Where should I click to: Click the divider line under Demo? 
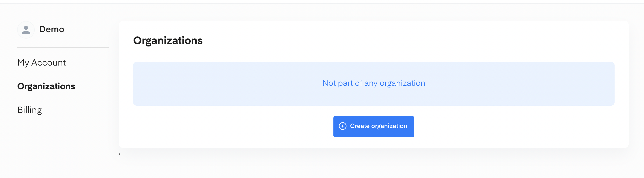[x=63, y=47]
